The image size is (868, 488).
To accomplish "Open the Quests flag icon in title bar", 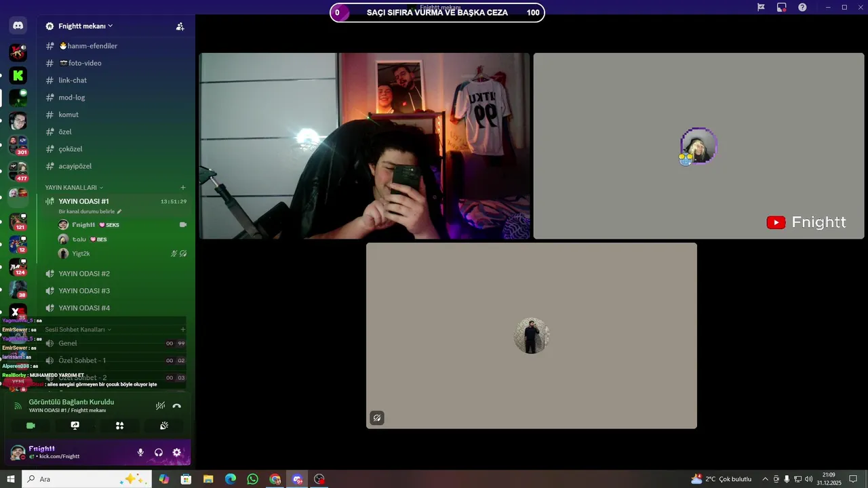I will (761, 7).
